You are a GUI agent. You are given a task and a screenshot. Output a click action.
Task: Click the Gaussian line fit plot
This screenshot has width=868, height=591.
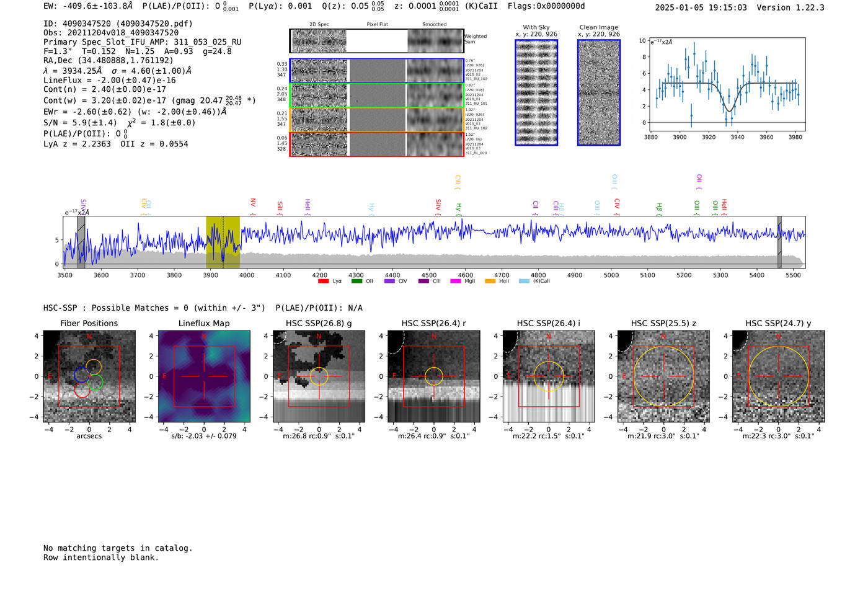pyautogui.click(x=727, y=84)
